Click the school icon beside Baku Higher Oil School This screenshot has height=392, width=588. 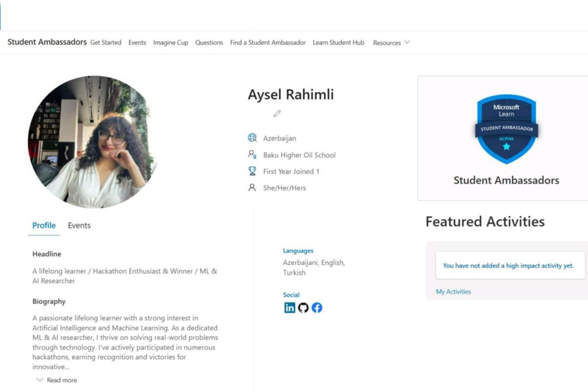[x=252, y=155]
